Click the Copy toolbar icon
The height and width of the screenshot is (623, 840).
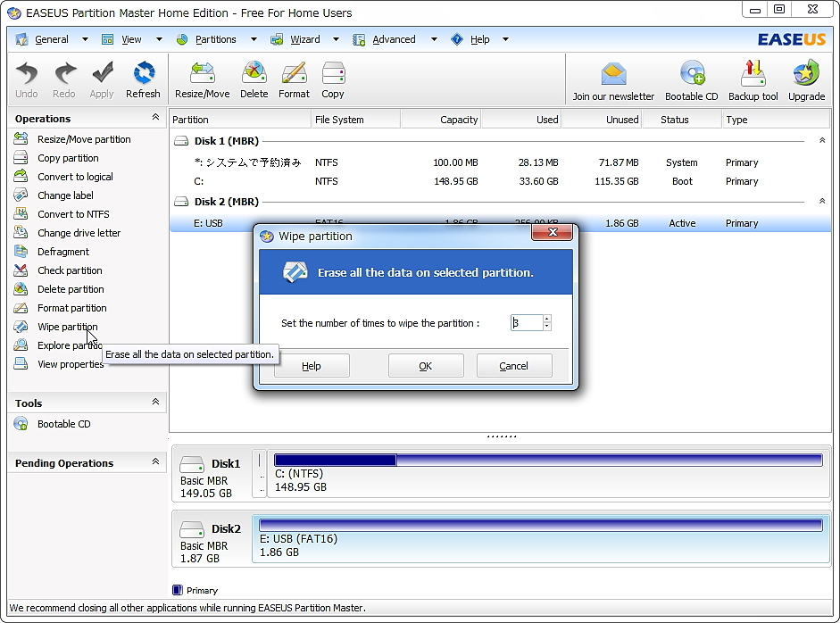pyautogui.click(x=333, y=79)
